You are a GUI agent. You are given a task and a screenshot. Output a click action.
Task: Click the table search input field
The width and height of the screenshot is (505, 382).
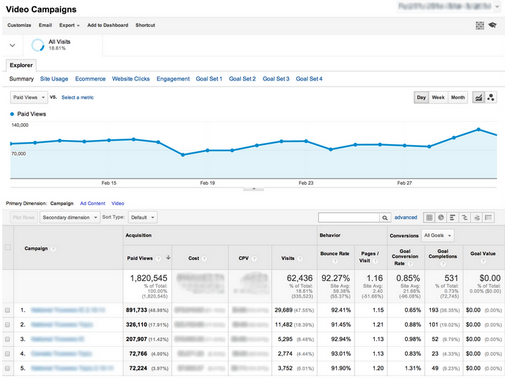(x=349, y=218)
